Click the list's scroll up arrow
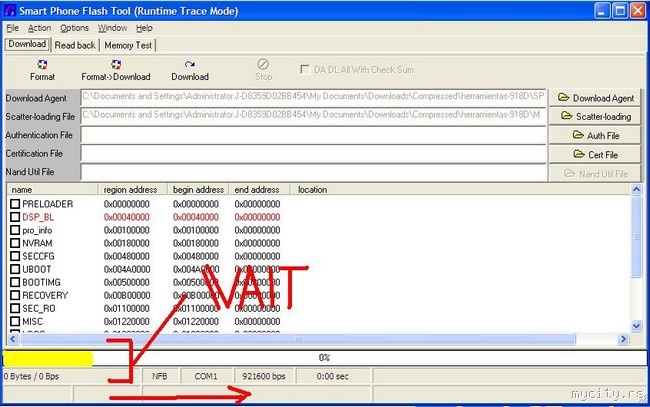 (636, 189)
